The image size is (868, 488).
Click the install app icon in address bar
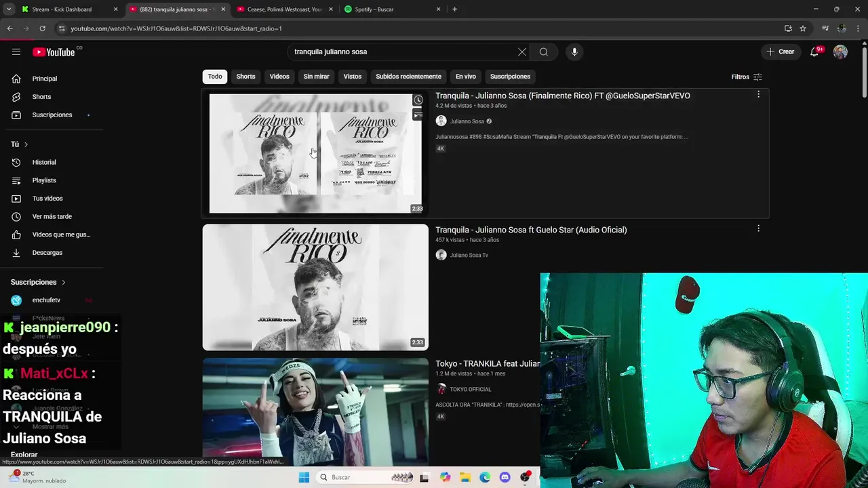point(788,28)
